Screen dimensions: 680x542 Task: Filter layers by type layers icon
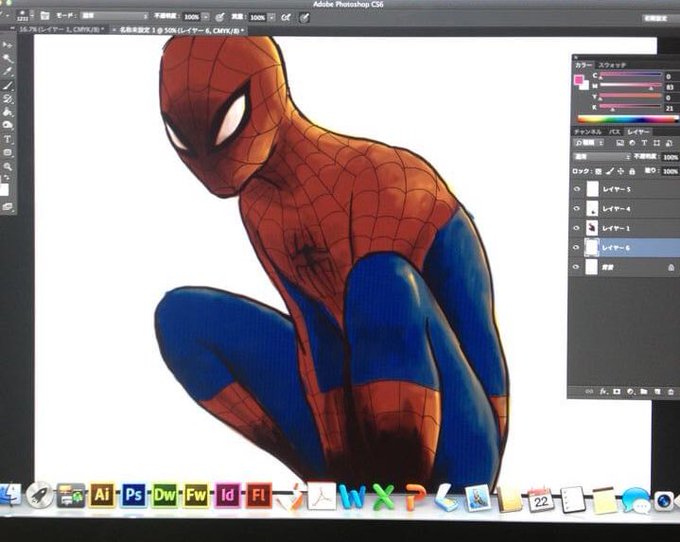pyautogui.click(x=644, y=143)
